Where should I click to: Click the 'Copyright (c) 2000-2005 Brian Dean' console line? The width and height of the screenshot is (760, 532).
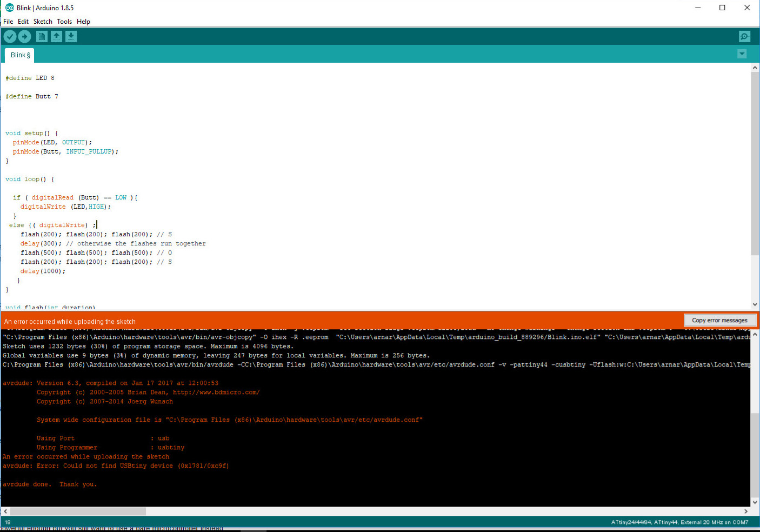[148, 392]
